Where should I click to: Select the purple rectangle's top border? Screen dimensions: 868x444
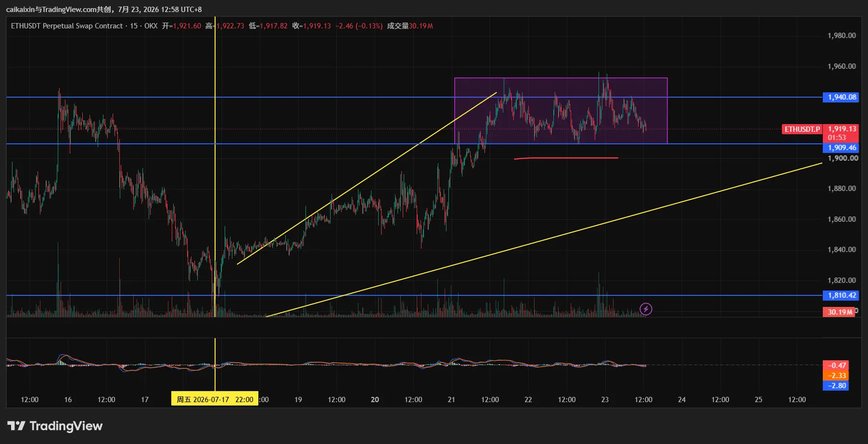(x=561, y=78)
